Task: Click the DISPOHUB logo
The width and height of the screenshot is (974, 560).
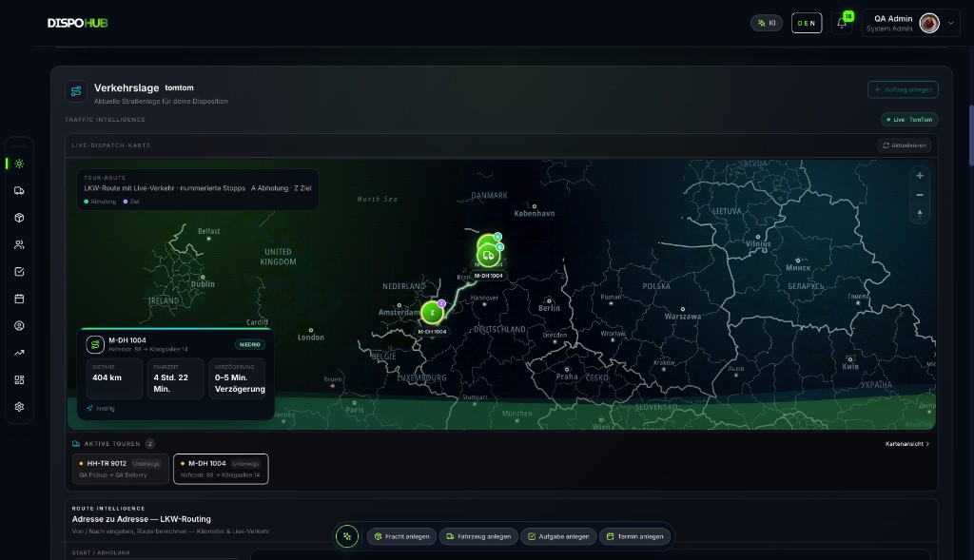Action: coord(78,23)
